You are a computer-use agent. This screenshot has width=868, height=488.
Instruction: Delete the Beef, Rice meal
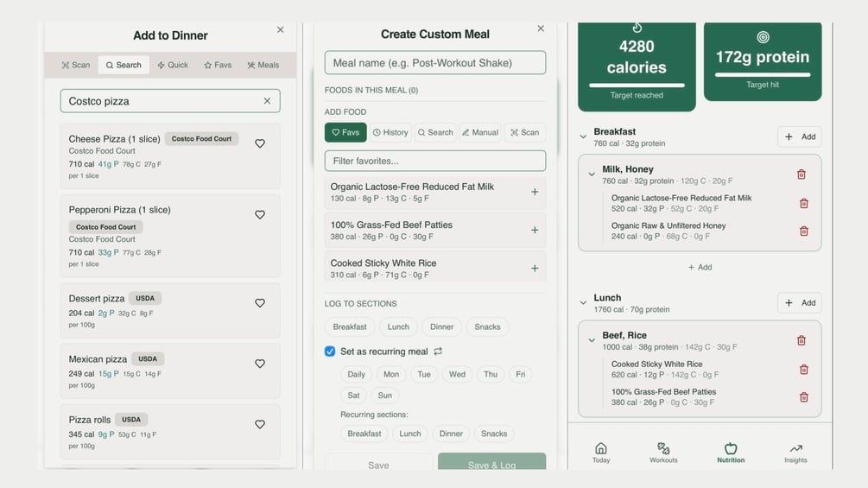(x=801, y=340)
